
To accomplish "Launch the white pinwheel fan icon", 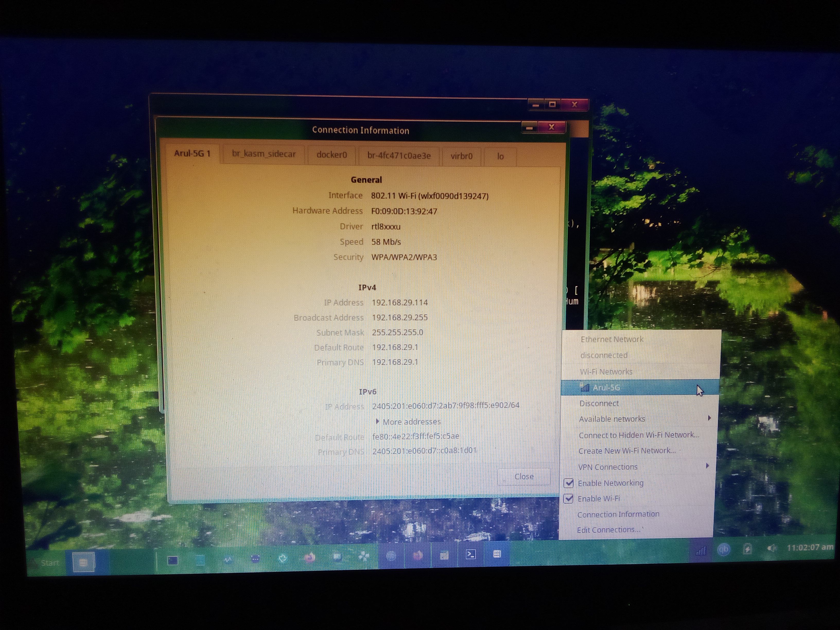I will click(x=364, y=557).
